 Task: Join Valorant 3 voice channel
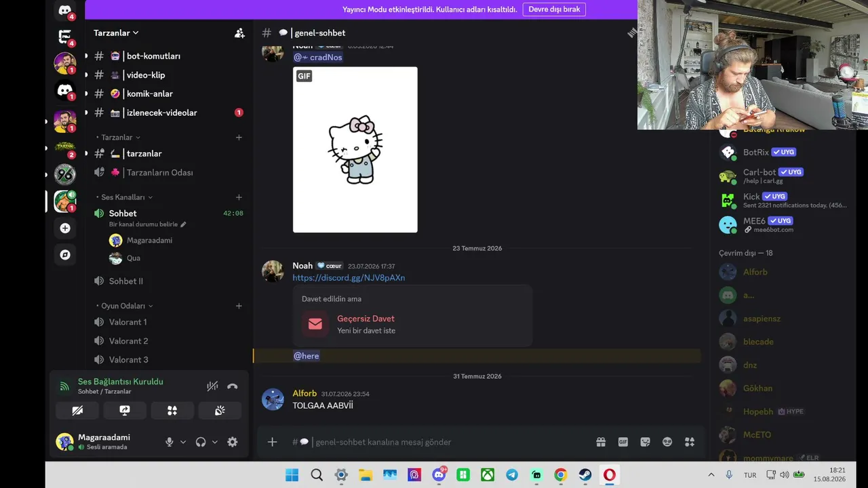coord(169,360)
